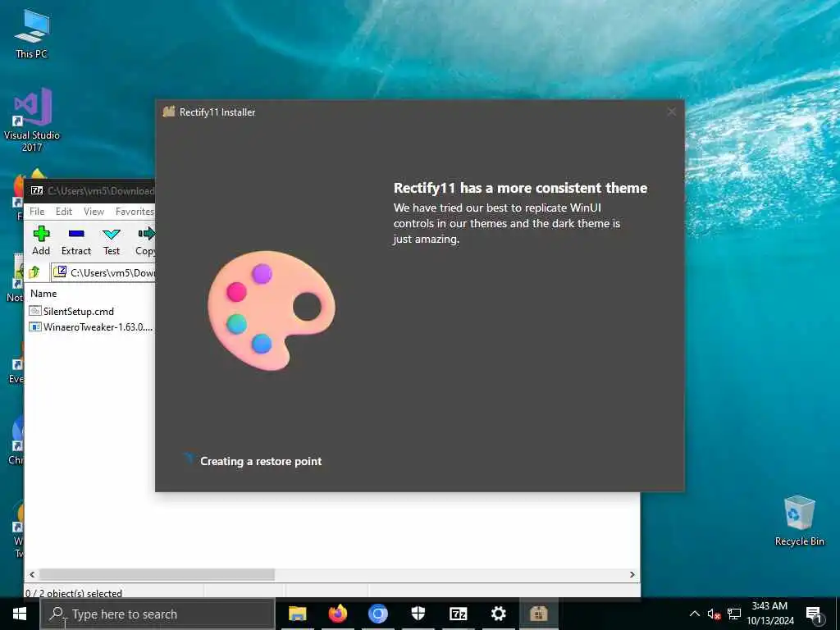Click the Extract icon in 7-Zip toolbar

click(x=76, y=234)
